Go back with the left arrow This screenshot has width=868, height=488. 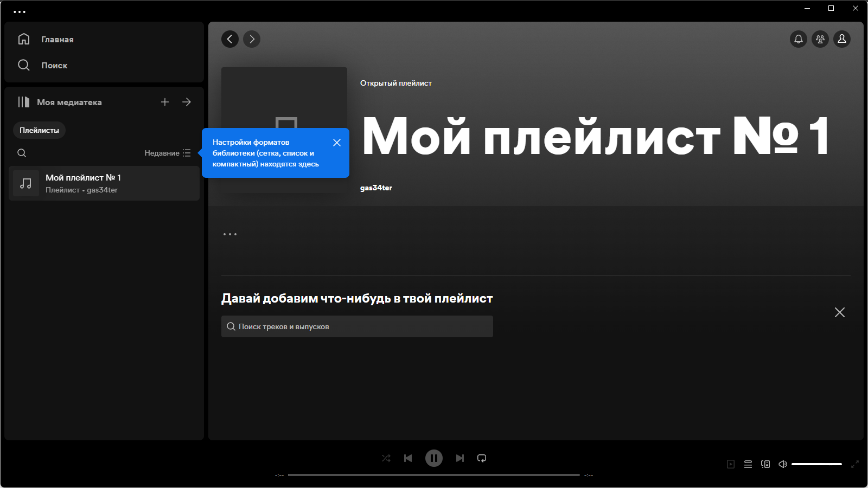click(x=230, y=39)
